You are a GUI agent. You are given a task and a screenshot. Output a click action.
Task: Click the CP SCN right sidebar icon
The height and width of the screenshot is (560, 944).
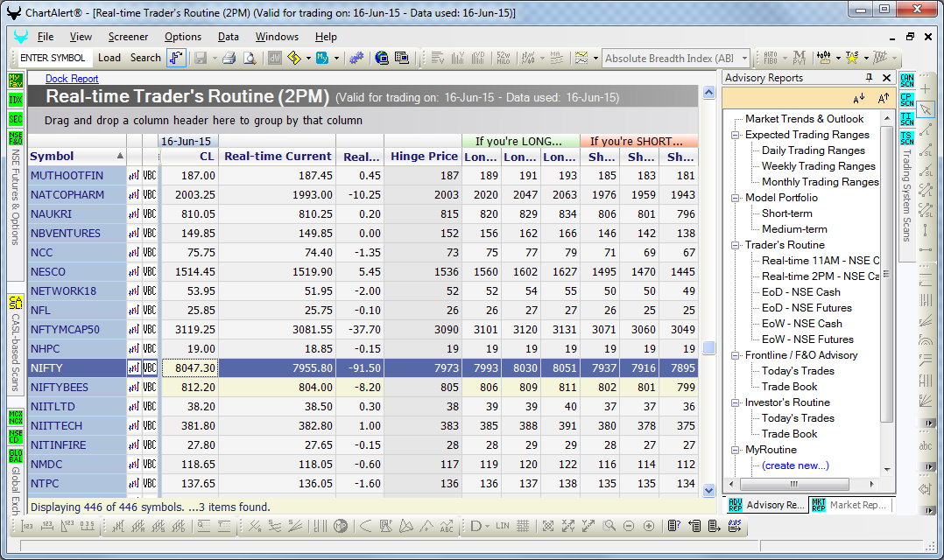[x=906, y=100]
